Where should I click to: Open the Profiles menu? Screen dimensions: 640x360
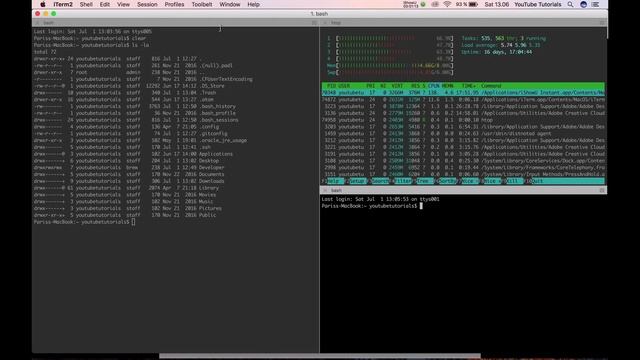(x=174, y=4)
